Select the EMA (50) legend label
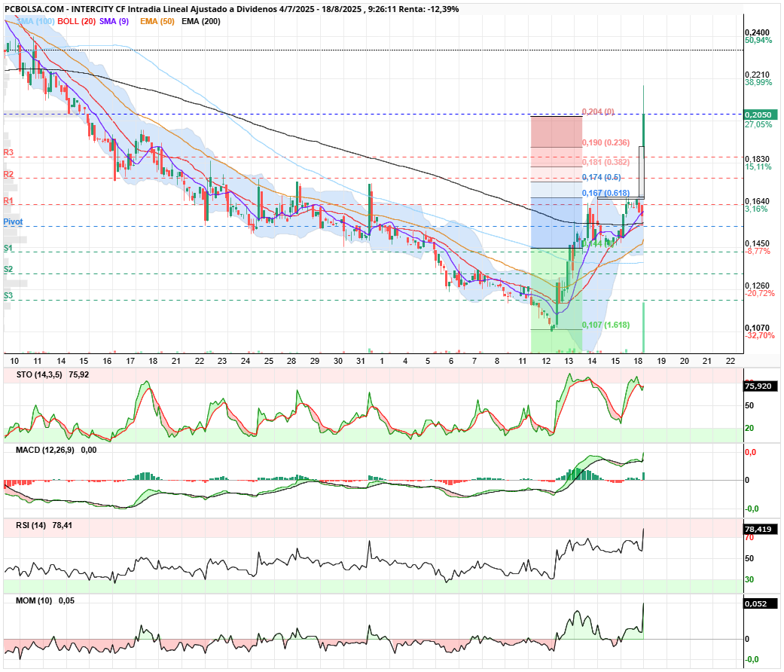The width and height of the screenshot is (784, 672). [157, 21]
